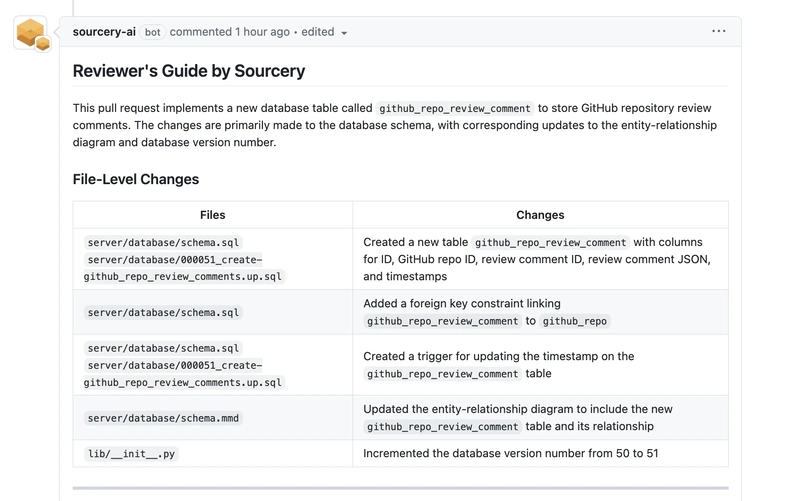The image size is (800, 501).
Task: Click github_repo code tag in foreign key row
Action: pyautogui.click(x=574, y=321)
